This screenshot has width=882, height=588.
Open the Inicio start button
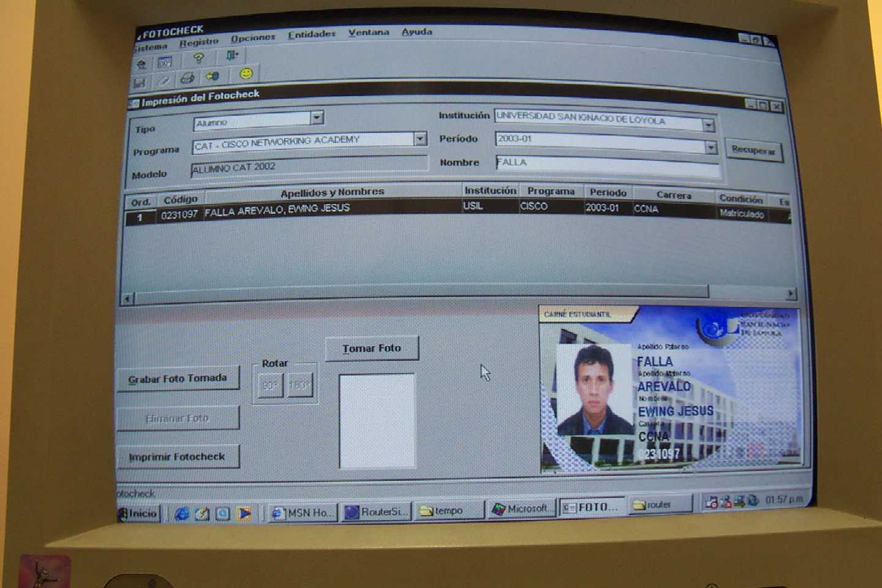pos(138,513)
